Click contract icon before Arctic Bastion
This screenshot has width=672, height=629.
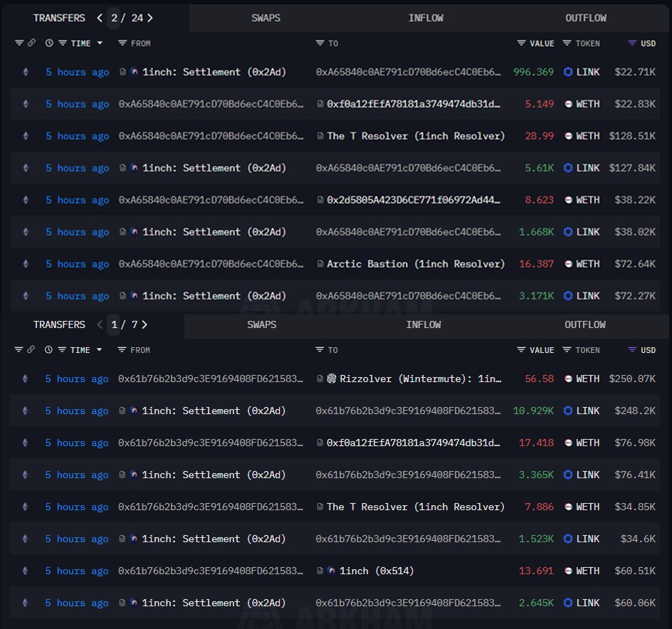[x=320, y=264]
